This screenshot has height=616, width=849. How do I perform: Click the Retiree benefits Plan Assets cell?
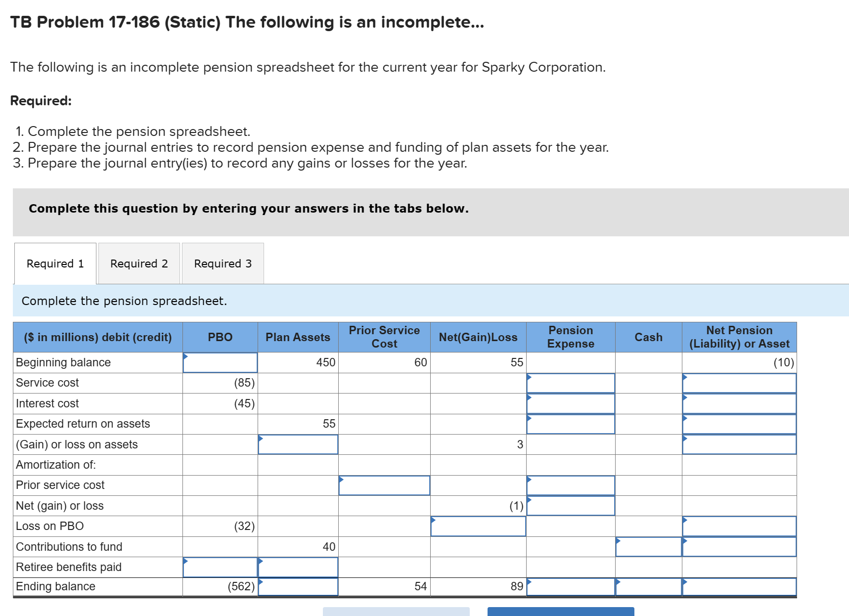pyautogui.click(x=298, y=567)
